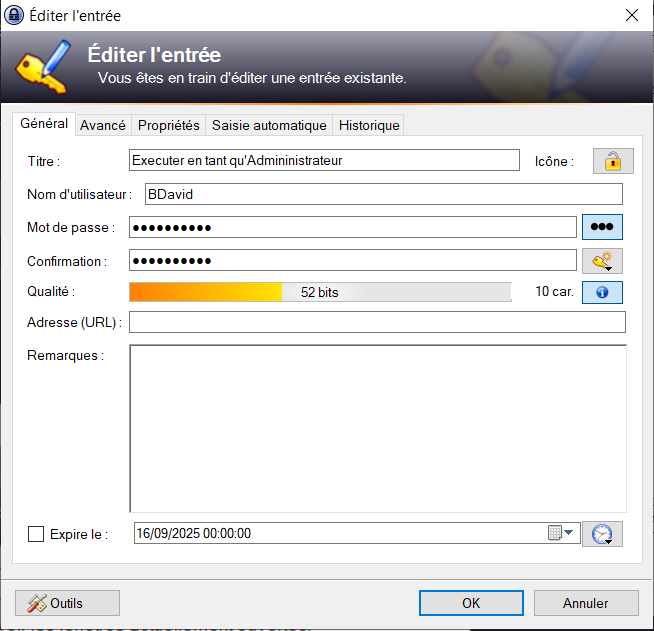
Task: Enable the 'Expire le' checkbox
Action: pos(37,534)
